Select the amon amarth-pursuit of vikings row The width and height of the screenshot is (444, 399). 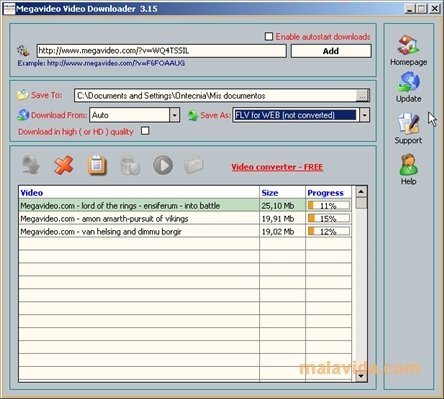(139, 219)
